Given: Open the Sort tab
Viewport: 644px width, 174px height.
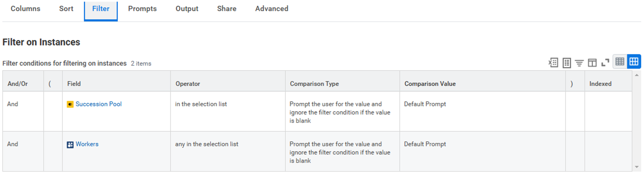Looking at the screenshot, I should click(66, 8).
